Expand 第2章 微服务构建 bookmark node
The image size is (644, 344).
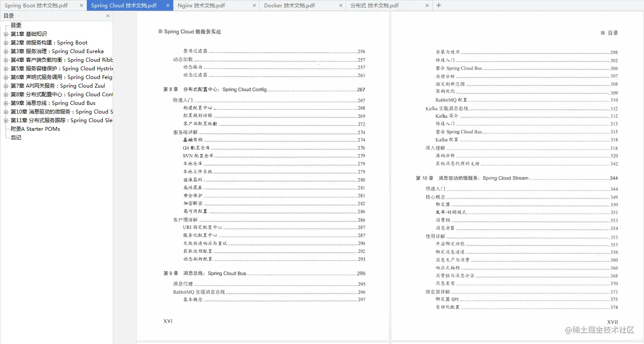point(6,43)
